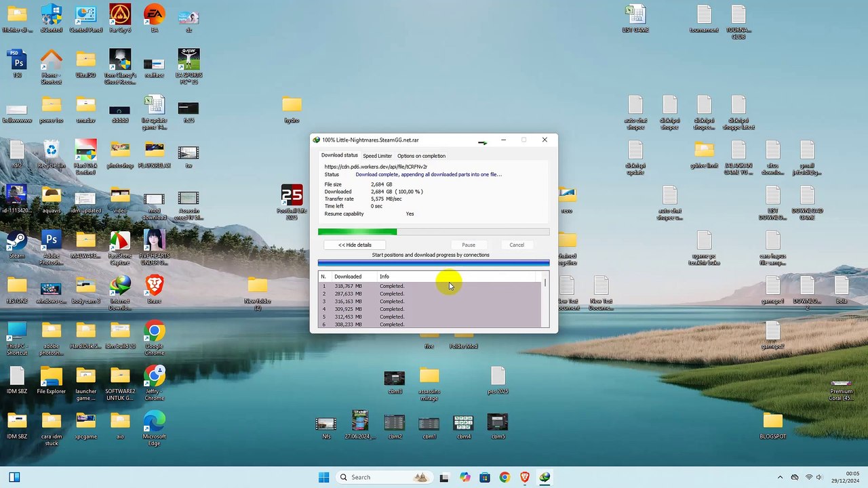The image size is (868, 488).
Task: Select the Download status tab
Action: 339,155
